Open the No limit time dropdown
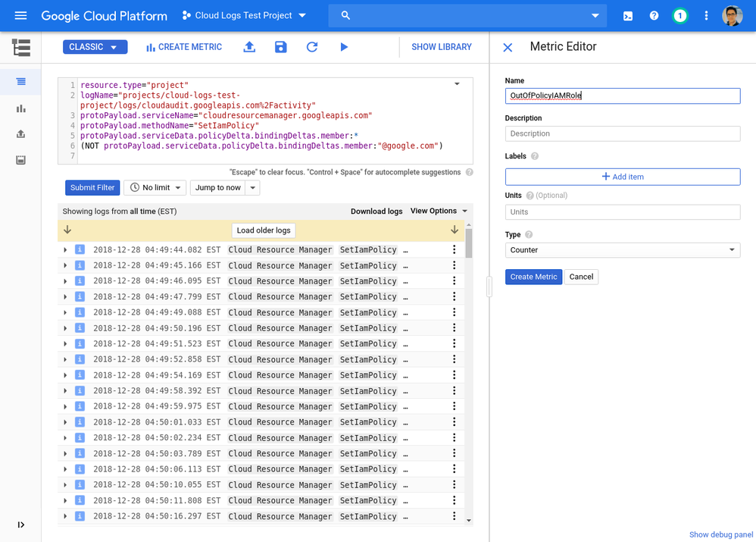 155,188
